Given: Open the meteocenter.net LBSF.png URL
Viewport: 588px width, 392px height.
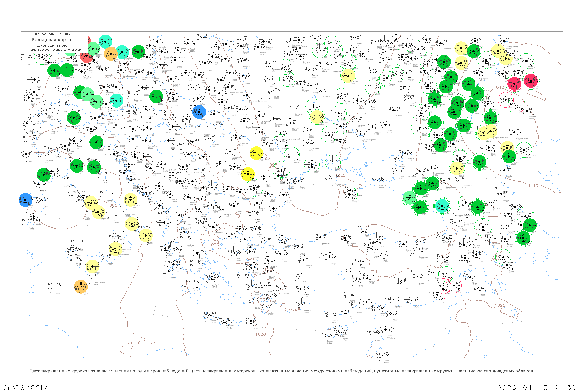Looking at the screenshot, I should coord(55,50).
